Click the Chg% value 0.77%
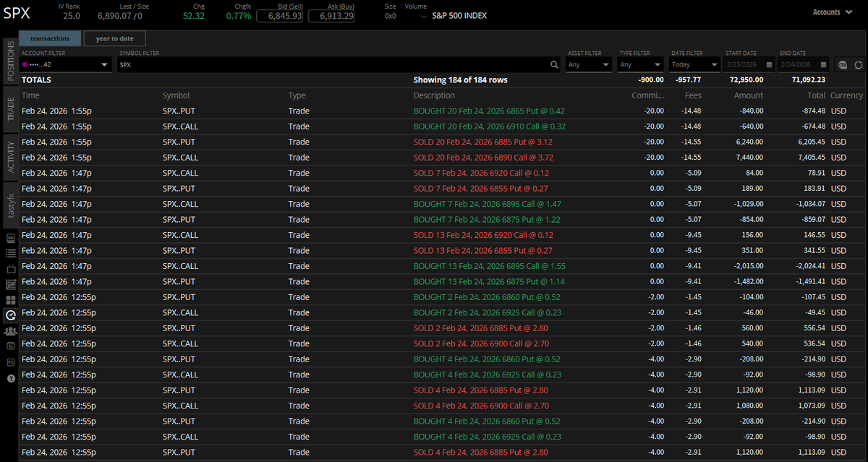Image resolution: width=868 pixels, height=462 pixels. 238,15
